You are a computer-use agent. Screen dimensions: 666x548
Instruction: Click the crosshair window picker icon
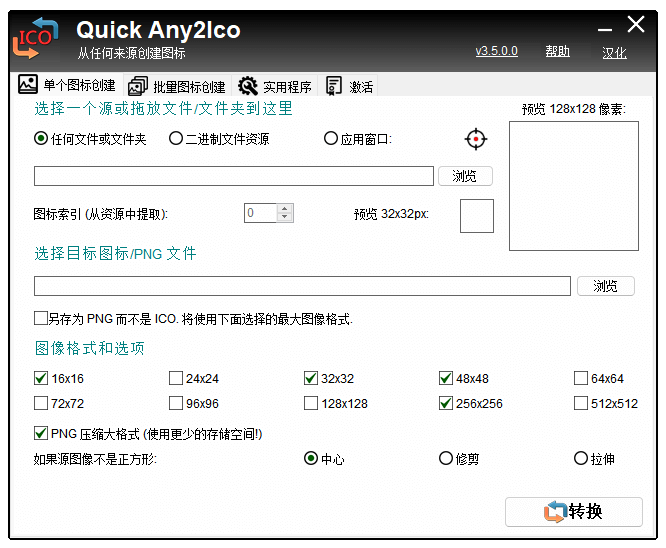click(x=476, y=139)
